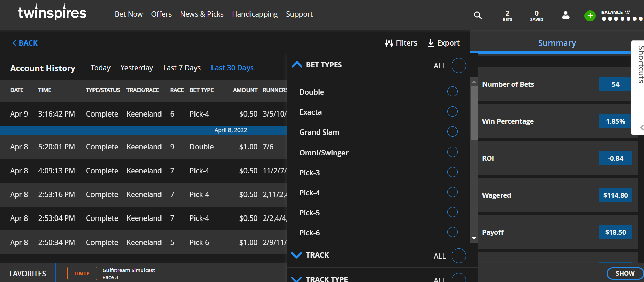View the 2 Bets counter

click(x=507, y=15)
